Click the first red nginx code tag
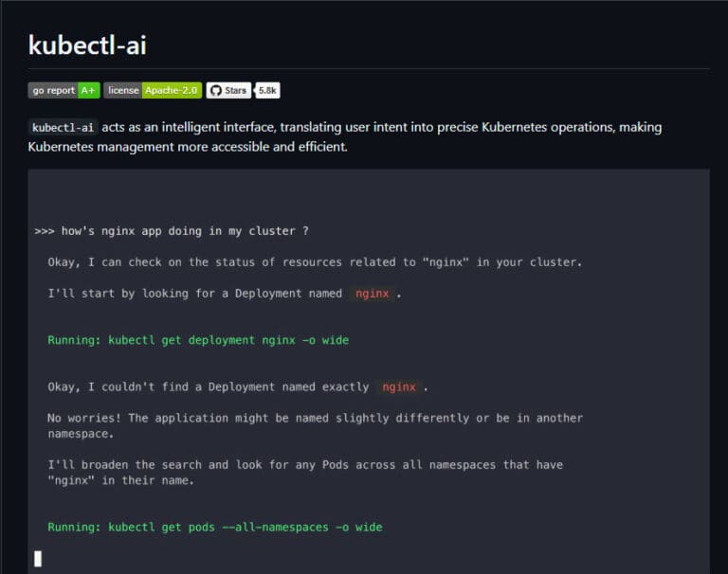728x574 pixels. (x=373, y=294)
